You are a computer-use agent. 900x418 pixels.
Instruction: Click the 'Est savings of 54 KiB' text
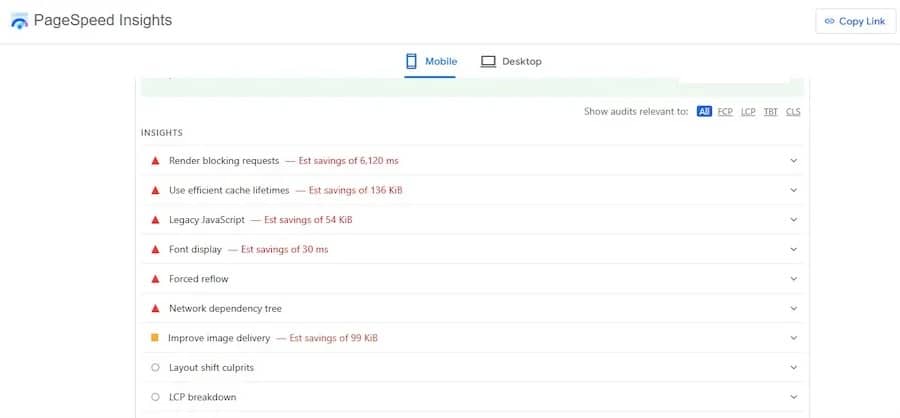point(308,220)
